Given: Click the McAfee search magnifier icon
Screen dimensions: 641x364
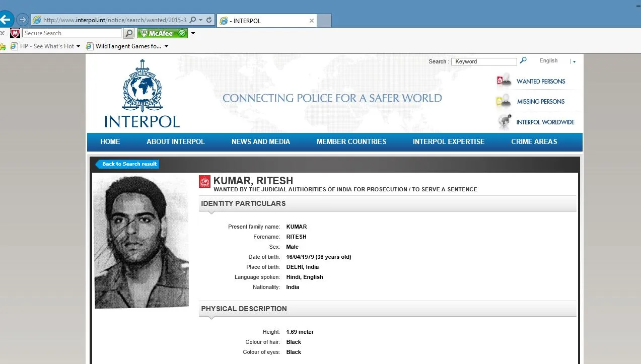Looking at the screenshot, I should tap(129, 33).
